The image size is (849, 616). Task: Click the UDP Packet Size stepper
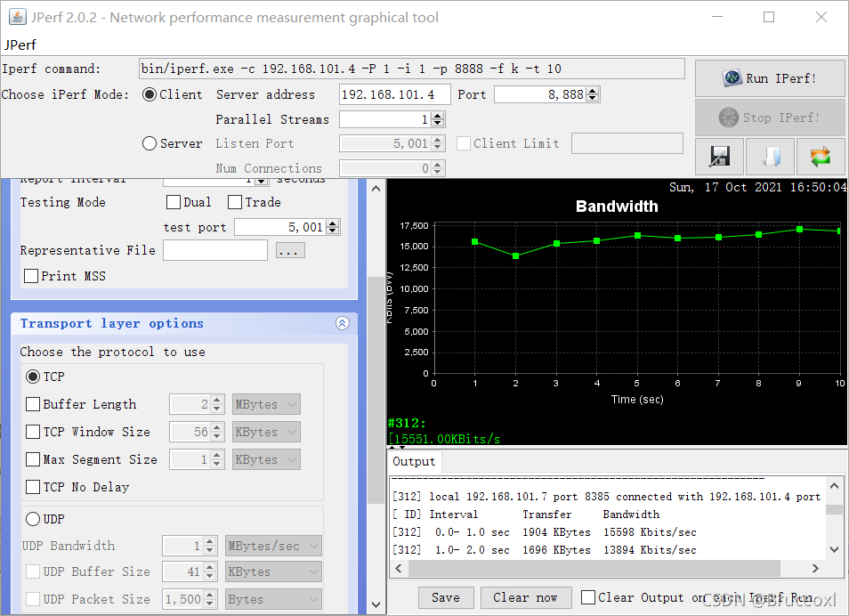tap(209, 599)
